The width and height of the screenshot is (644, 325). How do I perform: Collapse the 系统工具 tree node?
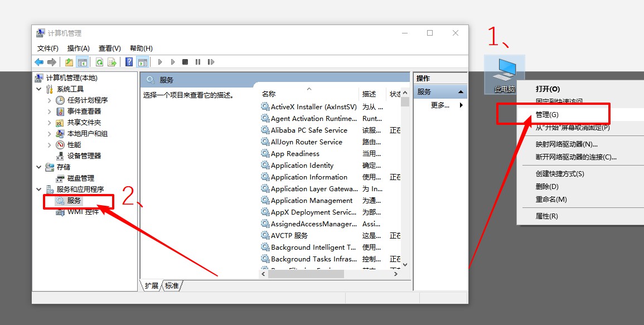pos(38,89)
